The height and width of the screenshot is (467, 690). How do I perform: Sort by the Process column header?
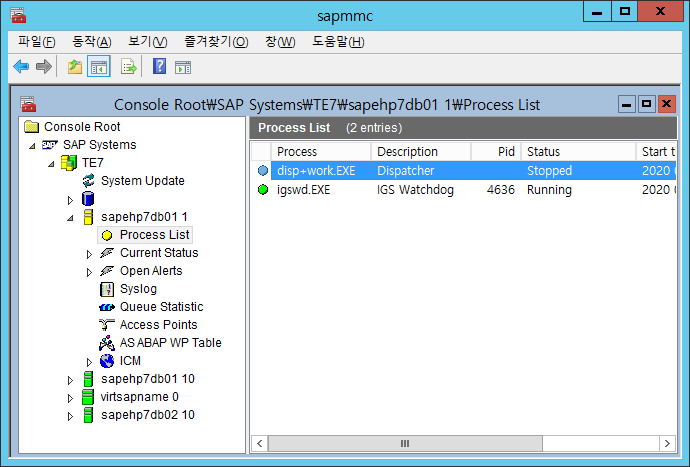tap(321, 151)
